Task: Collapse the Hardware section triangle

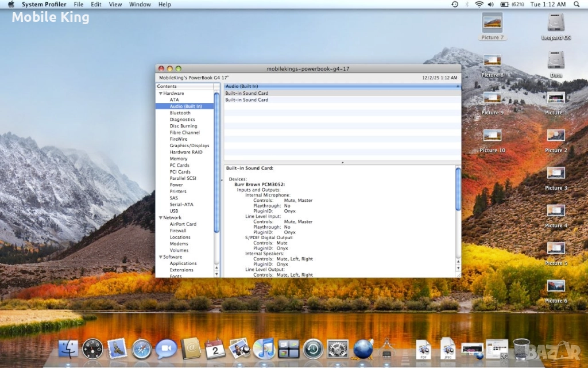Action: point(161,93)
